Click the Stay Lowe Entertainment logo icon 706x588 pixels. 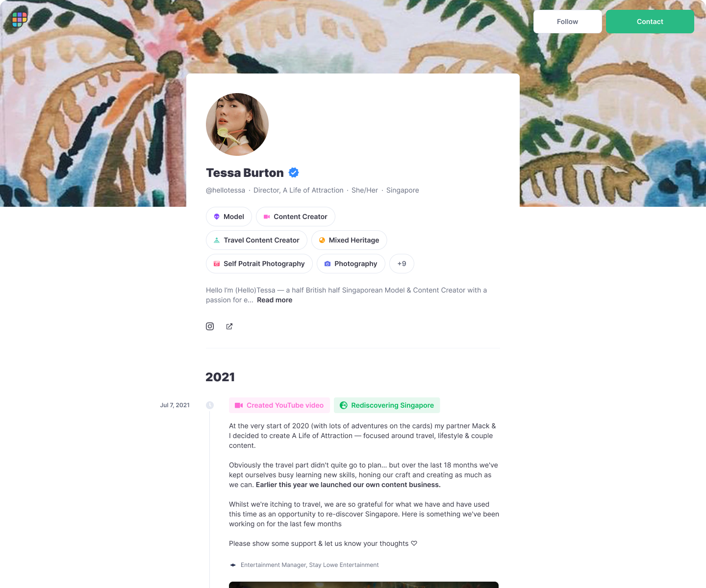pyautogui.click(x=233, y=565)
